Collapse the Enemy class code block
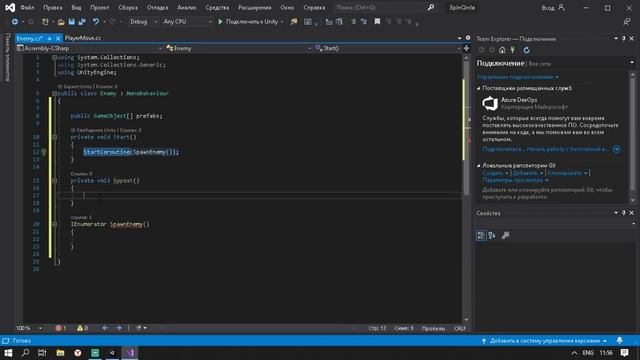This screenshot has width=640, height=360. click(54, 93)
